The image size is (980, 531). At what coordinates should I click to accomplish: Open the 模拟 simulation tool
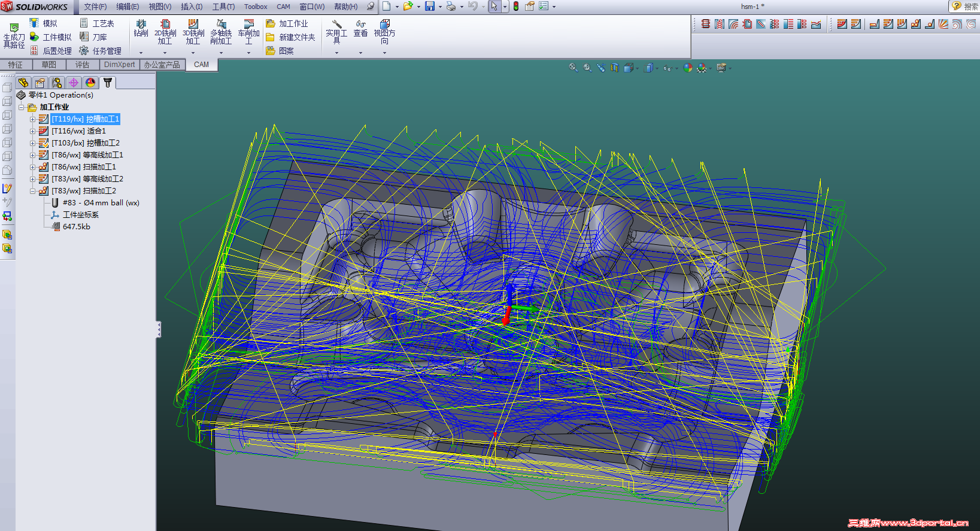coord(44,23)
